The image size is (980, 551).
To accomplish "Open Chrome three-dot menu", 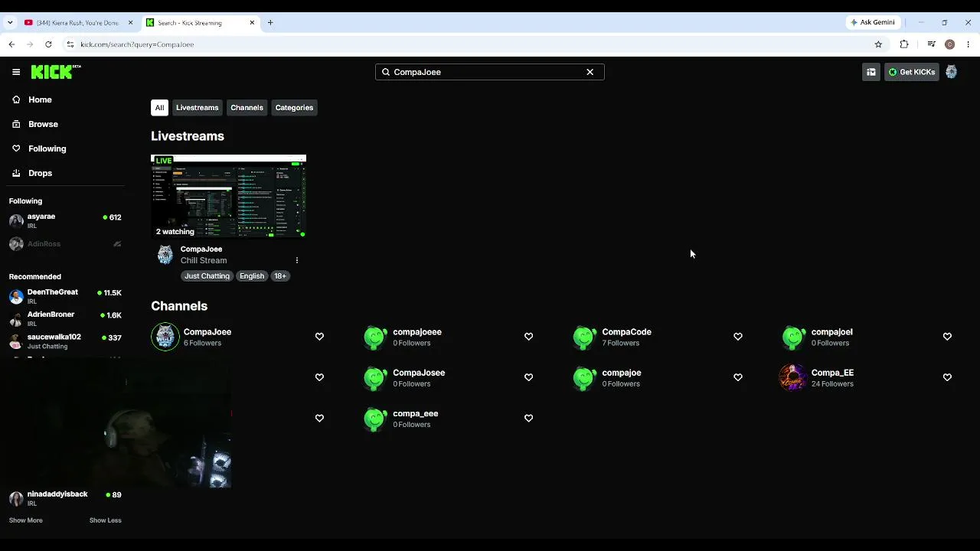I will [x=969, y=44].
